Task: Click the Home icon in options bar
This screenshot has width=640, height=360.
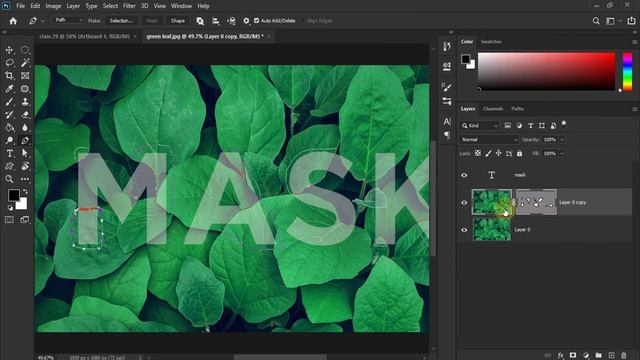Action: point(13,21)
